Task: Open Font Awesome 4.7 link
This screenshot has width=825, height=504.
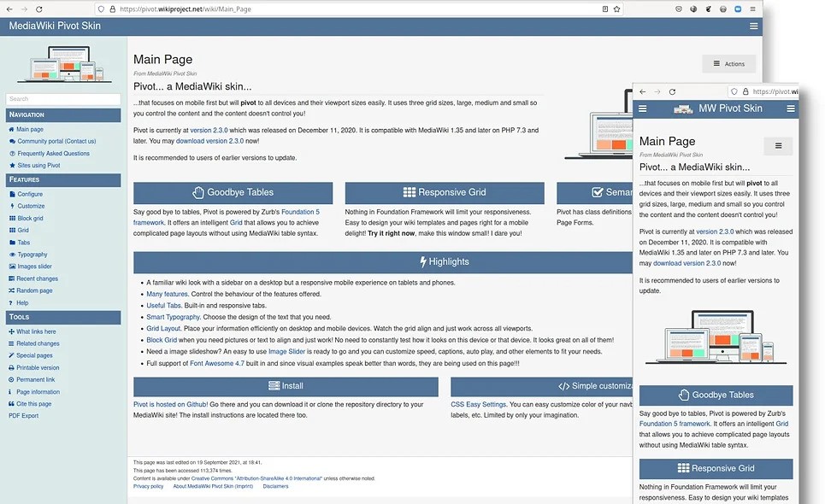Action: [217, 364]
